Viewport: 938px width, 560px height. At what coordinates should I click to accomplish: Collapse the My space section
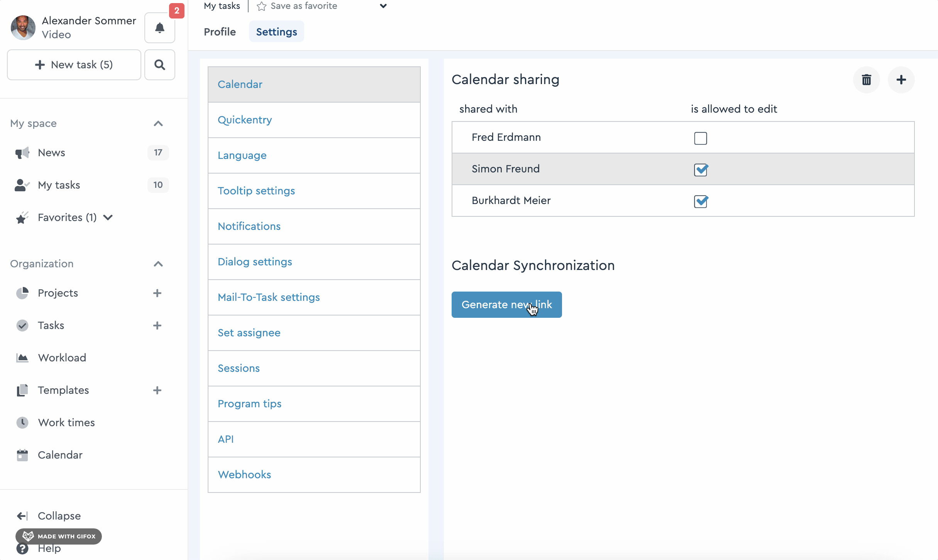[158, 123]
